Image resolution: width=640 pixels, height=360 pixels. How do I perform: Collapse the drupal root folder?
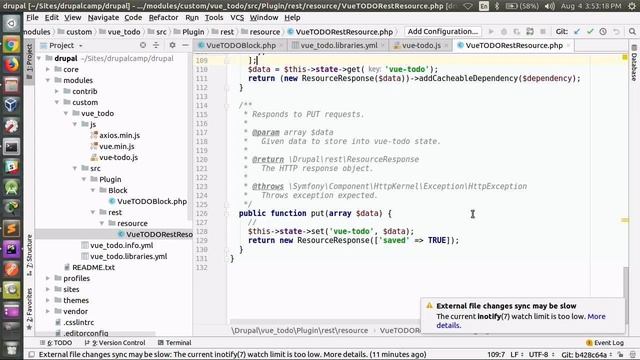pos(39,58)
